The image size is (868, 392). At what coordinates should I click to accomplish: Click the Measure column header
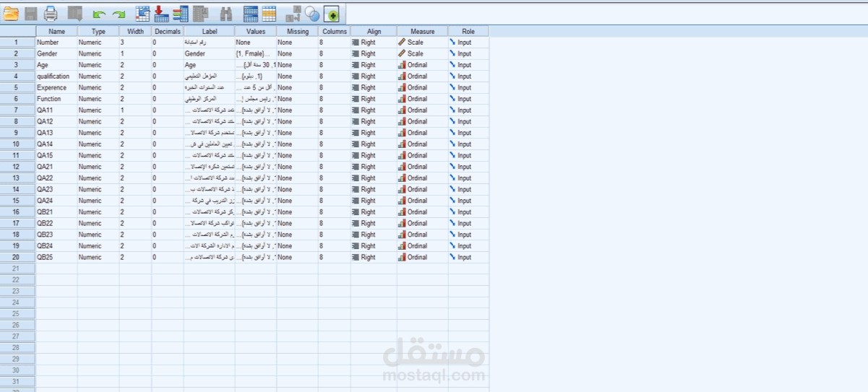422,31
